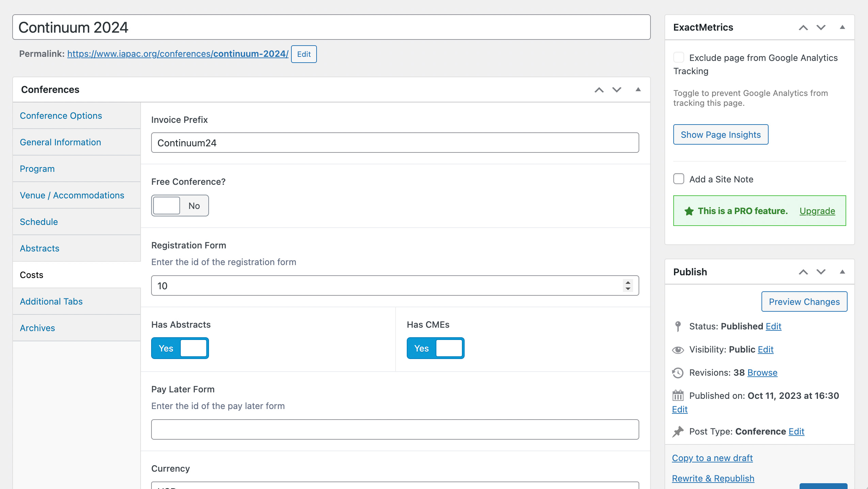Screen dimensions: 868x489
Task: Collapse the Conferences panel triangle
Action: [638, 89]
